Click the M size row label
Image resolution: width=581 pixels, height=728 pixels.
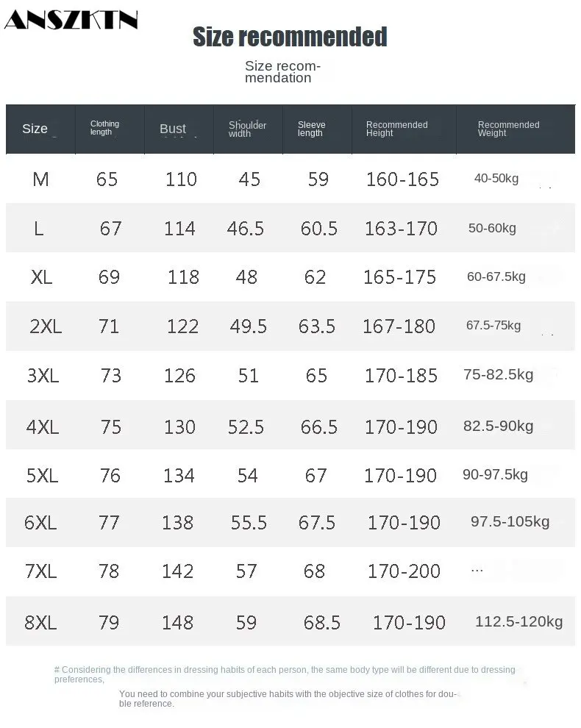pyautogui.click(x=41, y=179)
